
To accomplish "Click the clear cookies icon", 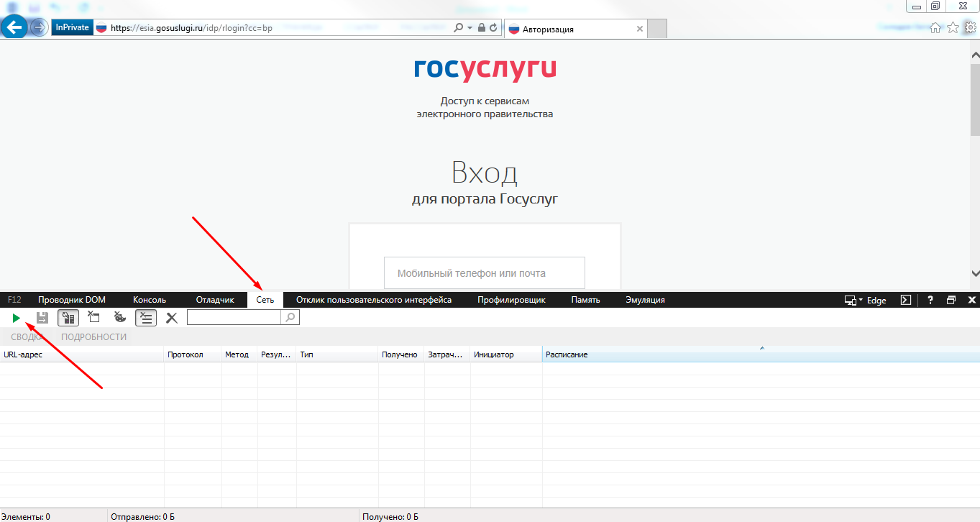I will 120,318.
